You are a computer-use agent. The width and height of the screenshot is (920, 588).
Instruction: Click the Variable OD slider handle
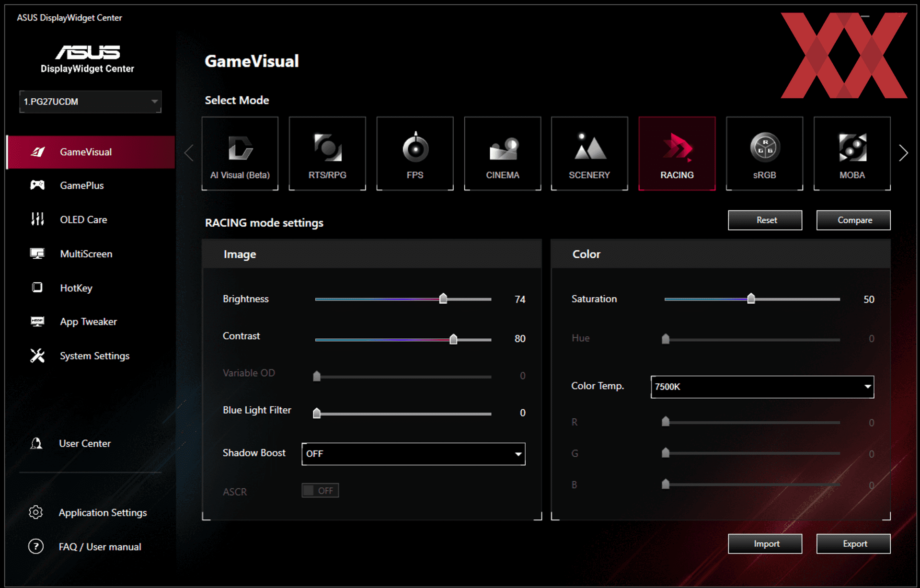[x=317, y=376]
